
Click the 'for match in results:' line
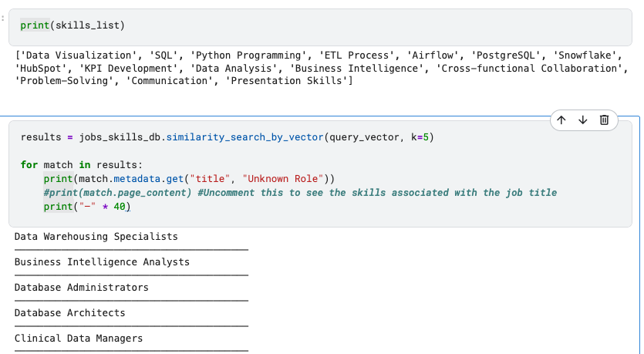point(82,165)
